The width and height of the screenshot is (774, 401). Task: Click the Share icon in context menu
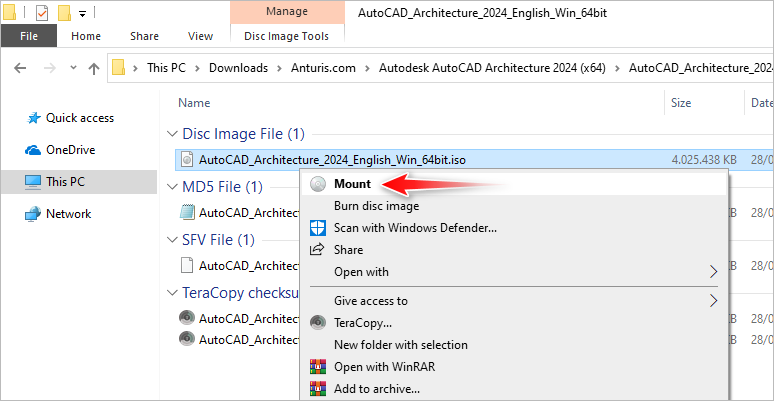(x=318, y=250)
